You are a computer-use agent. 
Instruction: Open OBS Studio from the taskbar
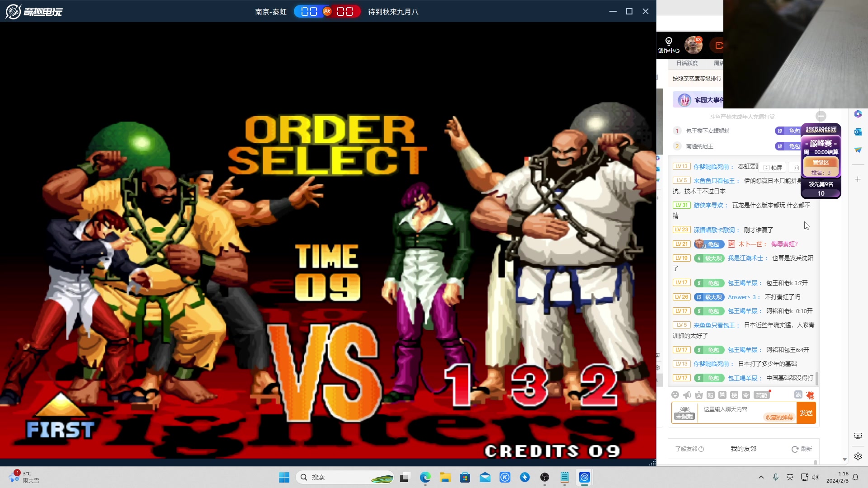tap(545, 477)
